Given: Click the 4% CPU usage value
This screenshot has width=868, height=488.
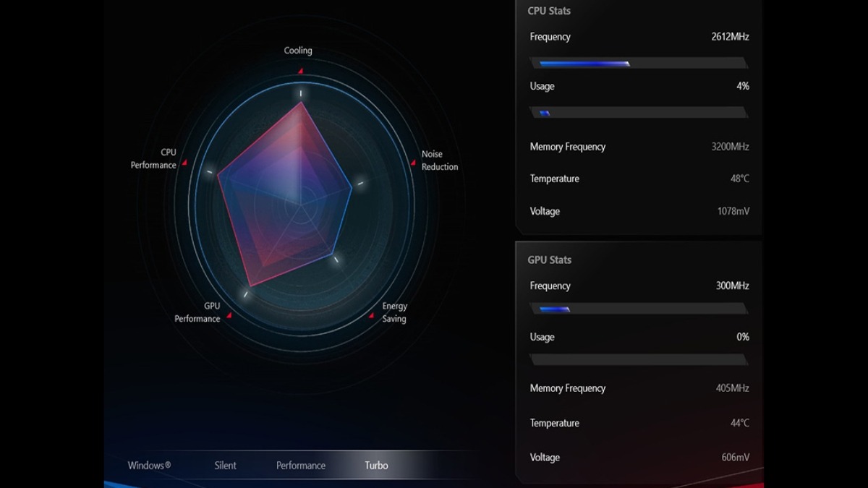Looking at the screenshot, I should tap(743, 86).
